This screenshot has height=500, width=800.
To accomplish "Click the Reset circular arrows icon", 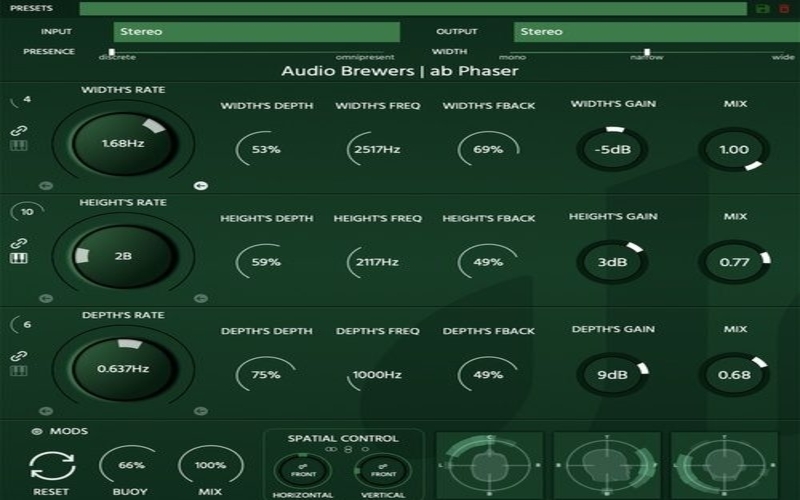I will (x=52, y=466).
